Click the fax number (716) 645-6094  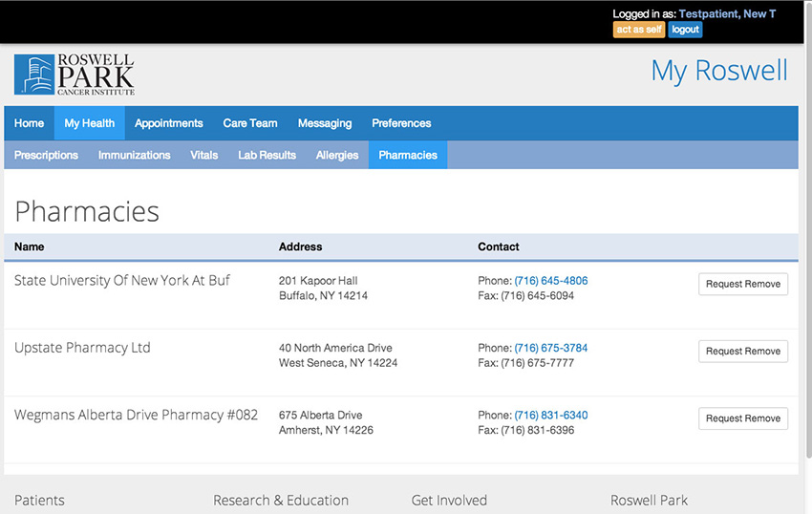pos(538,296)
